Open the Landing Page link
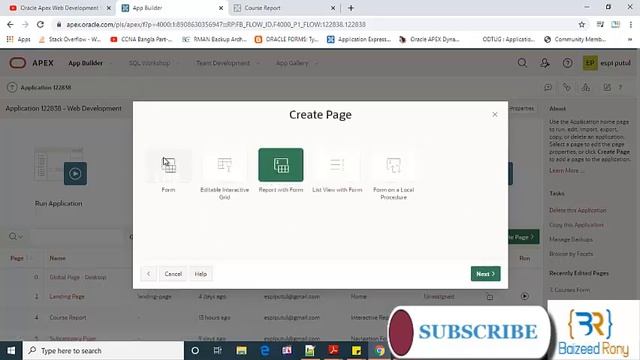The width and height of the screenshot is (640, 360). [x=67, y=297]
